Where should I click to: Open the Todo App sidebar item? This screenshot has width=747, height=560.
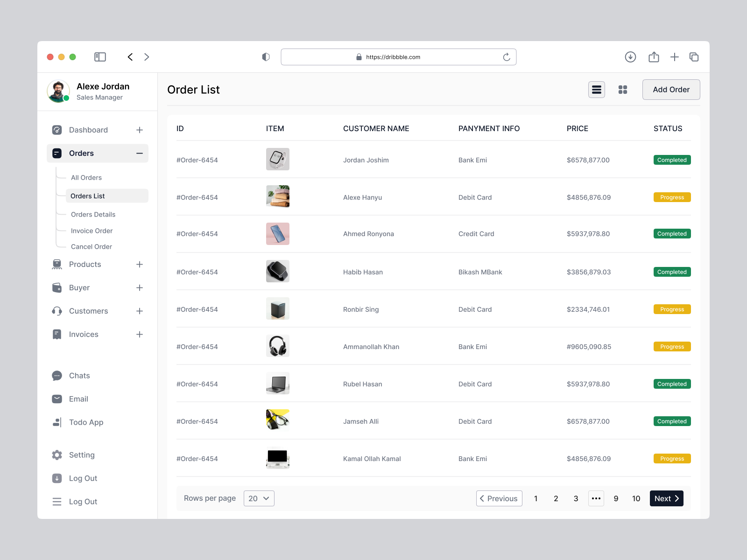pyautogui.click(x=86, y=422)
